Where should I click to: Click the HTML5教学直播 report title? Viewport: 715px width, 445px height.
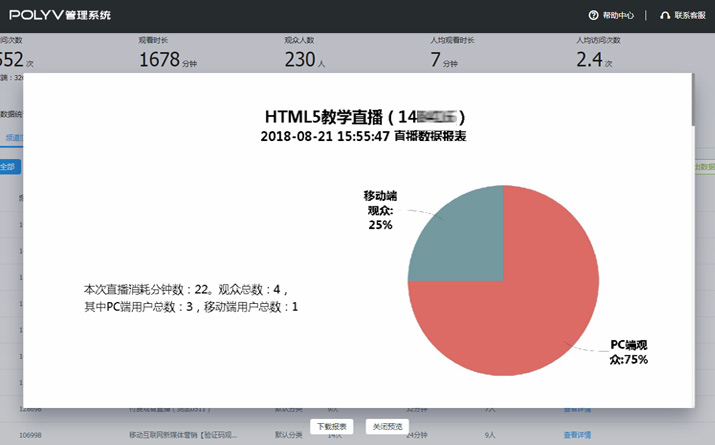pyautogui.click(x=365, y=116)
